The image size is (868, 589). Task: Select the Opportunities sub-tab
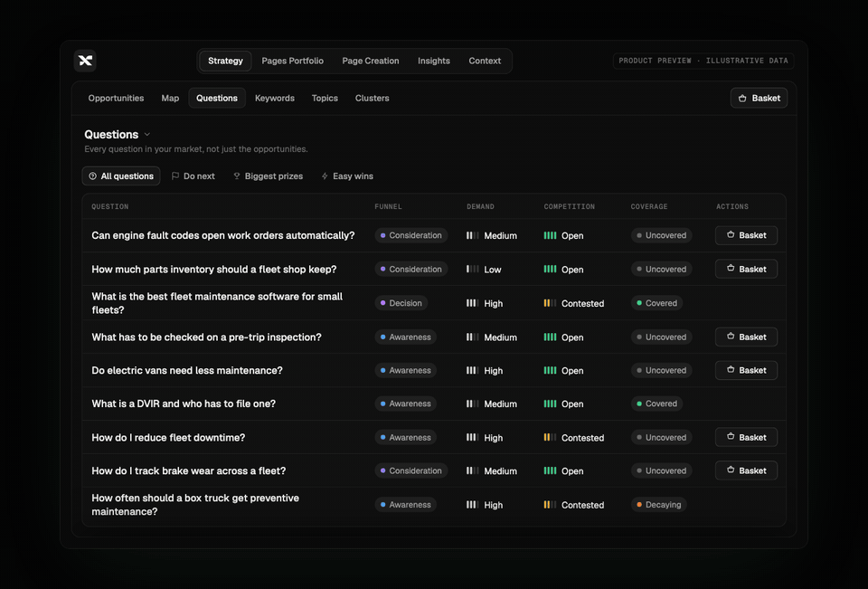[116, 98]
